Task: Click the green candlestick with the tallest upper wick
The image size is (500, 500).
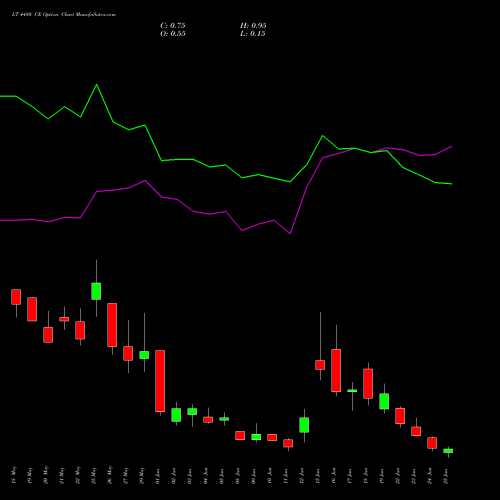Action: point(144,355)
